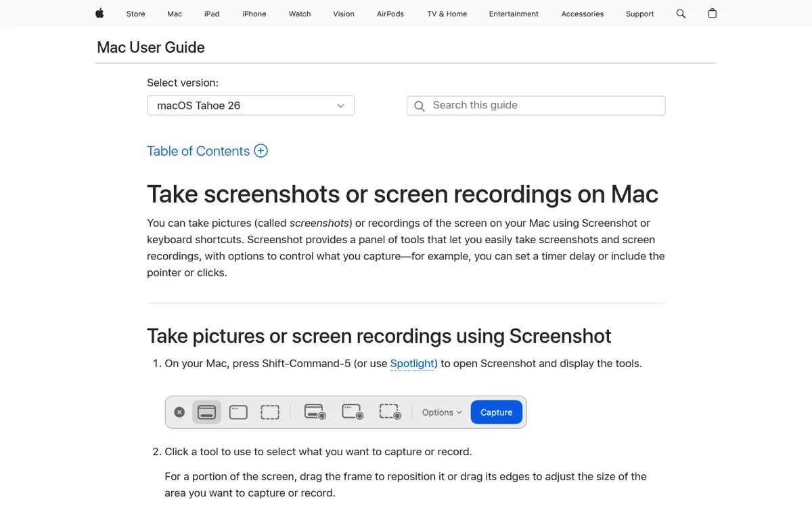This screenshot has width=812, height=508.
Task: Select the Record Entire Screen icon in toolbar image
Action: [x=315, y=412]
